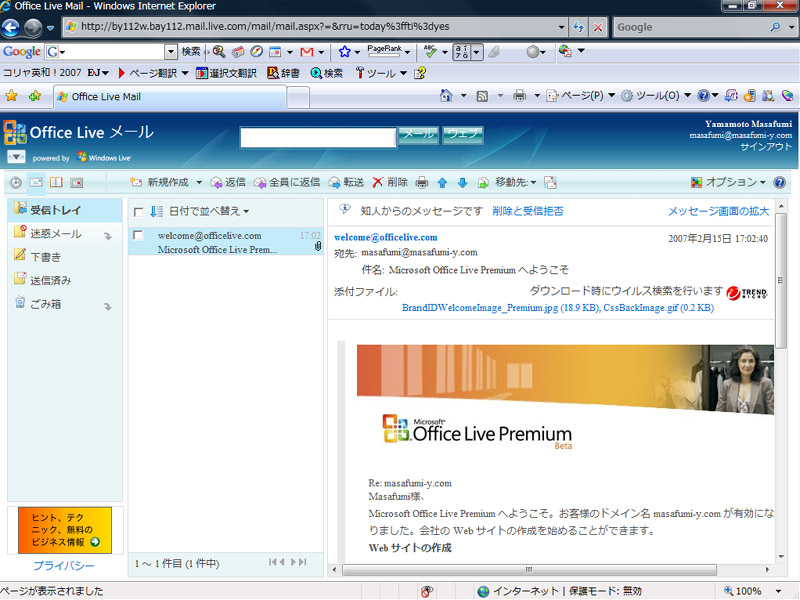This screenshot has height=600, width=800.
Task: Click the プライバシー privacy link
Action: click(x=64, y=565)
